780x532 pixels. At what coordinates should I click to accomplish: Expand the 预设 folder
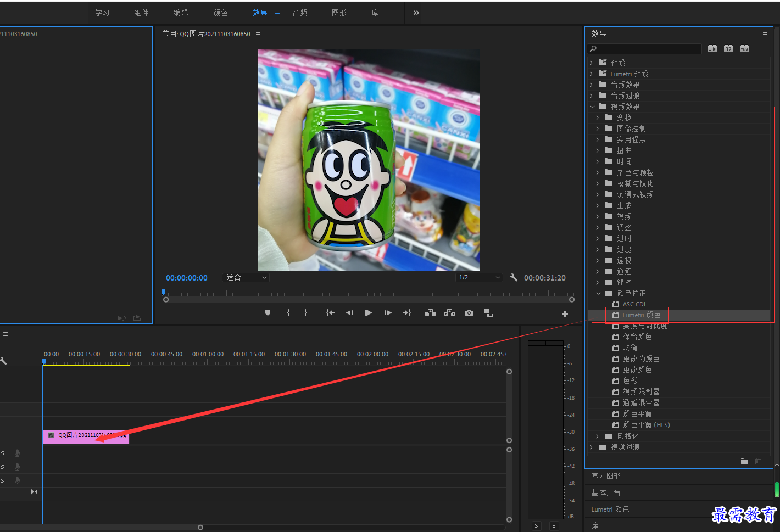coord(592,63)
